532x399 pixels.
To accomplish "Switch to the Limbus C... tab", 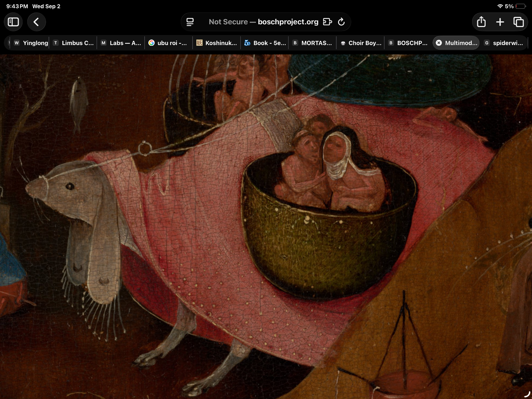I will 73,43.
